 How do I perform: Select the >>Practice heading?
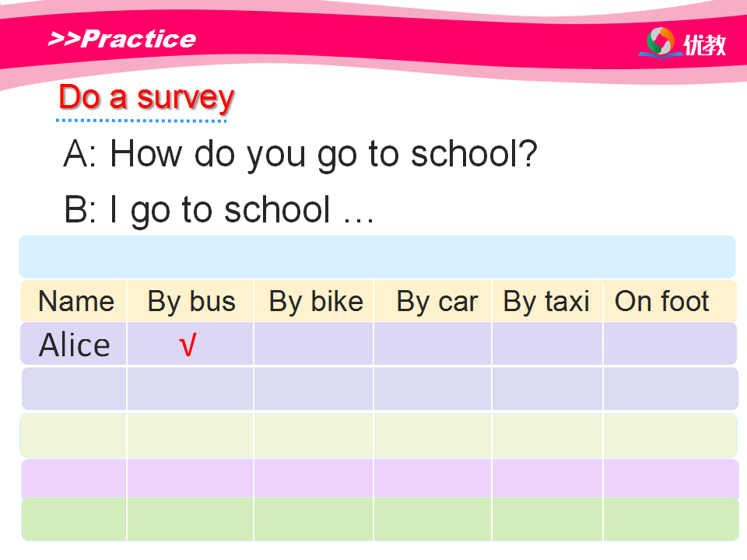(121, 39)
